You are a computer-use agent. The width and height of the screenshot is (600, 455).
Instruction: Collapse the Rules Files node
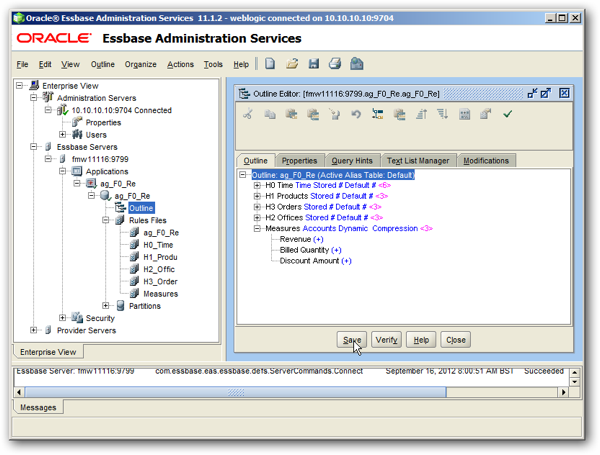pos(106,220)
